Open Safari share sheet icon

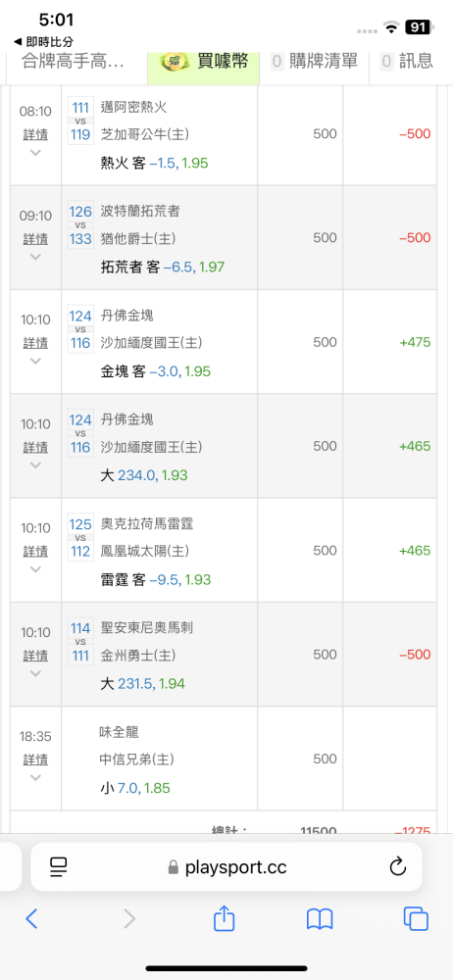(224, 917)
